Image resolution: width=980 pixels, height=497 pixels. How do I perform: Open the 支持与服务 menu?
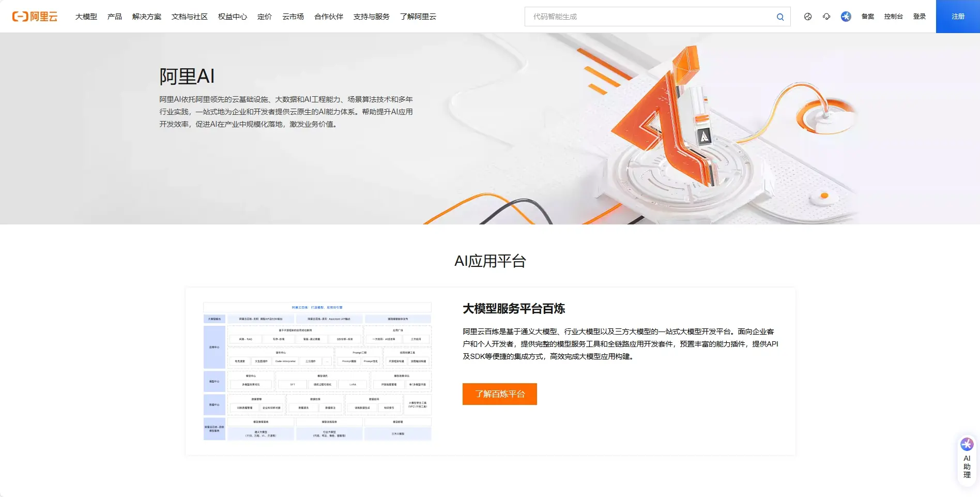[372, 17]
